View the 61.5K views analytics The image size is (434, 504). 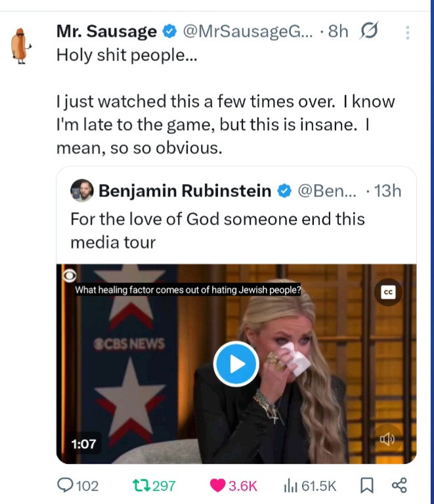pos(290,486)
